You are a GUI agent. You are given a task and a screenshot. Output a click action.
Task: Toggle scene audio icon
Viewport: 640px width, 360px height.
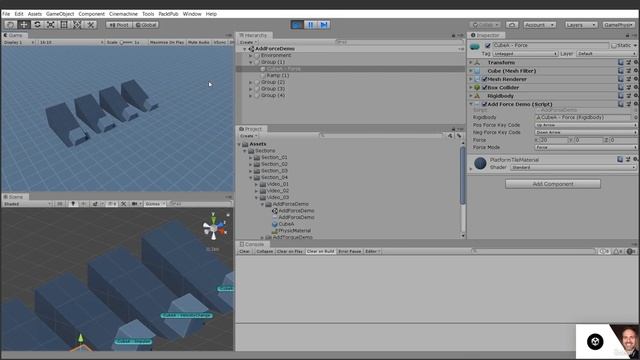pyautogui.click(x=84, y=204)
